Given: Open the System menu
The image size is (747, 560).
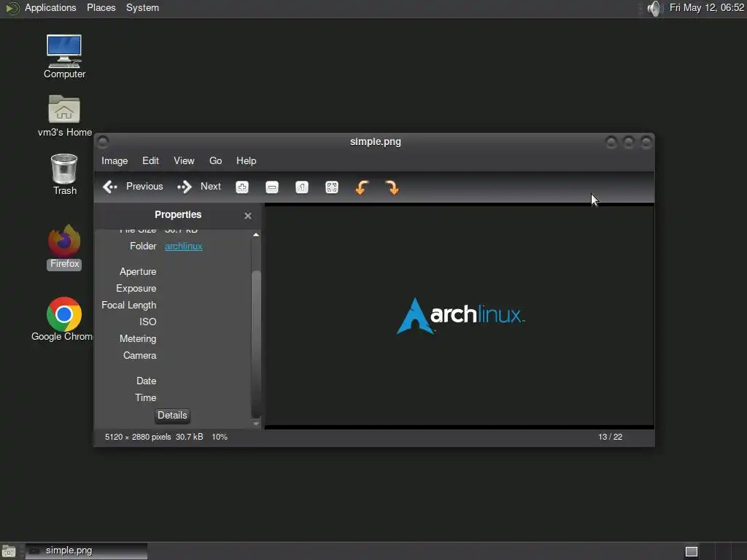Looking at the screenshot, I should coord(142,8).
